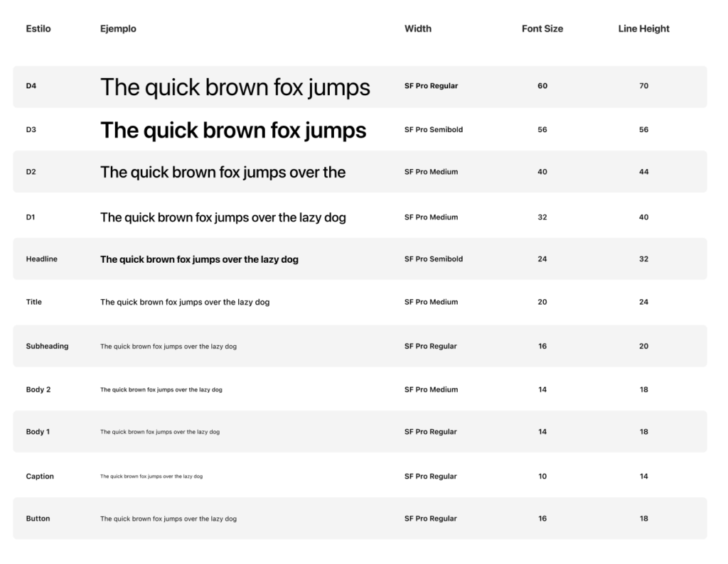This screenshot has height=564, width=728.
Task: Select the Body 2 sample text
Action: point(161,390)
